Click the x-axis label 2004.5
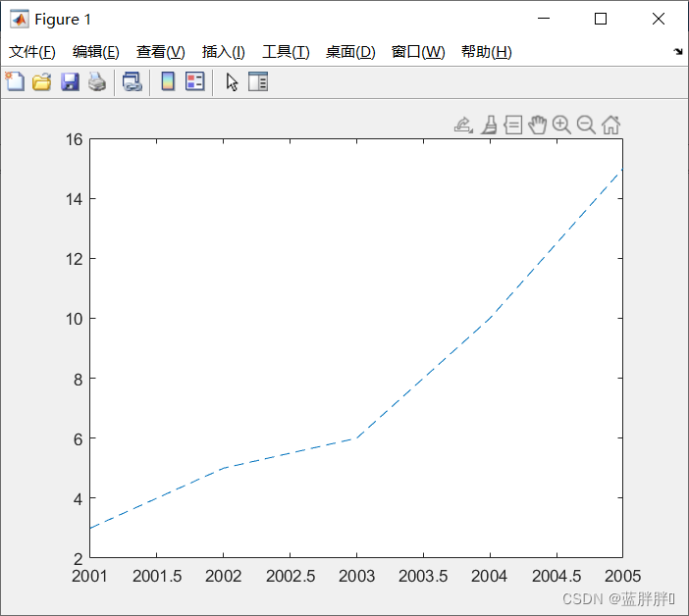This screenshot has height=616, width=689. pos(556,576)
